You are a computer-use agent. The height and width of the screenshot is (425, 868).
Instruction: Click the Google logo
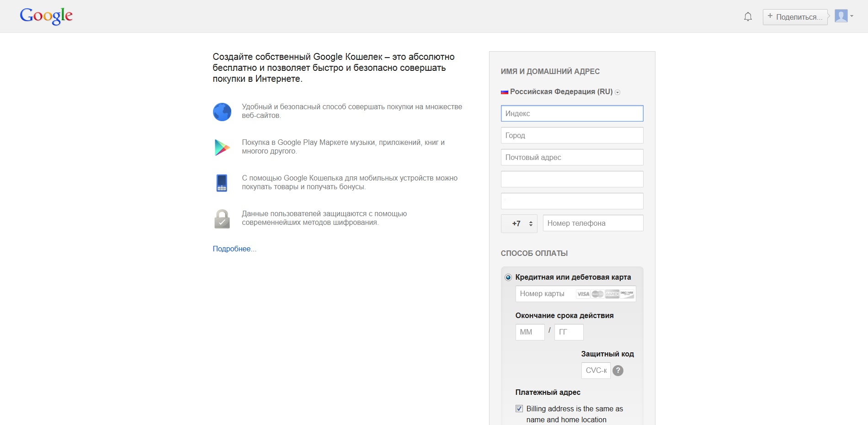point(46,16)
